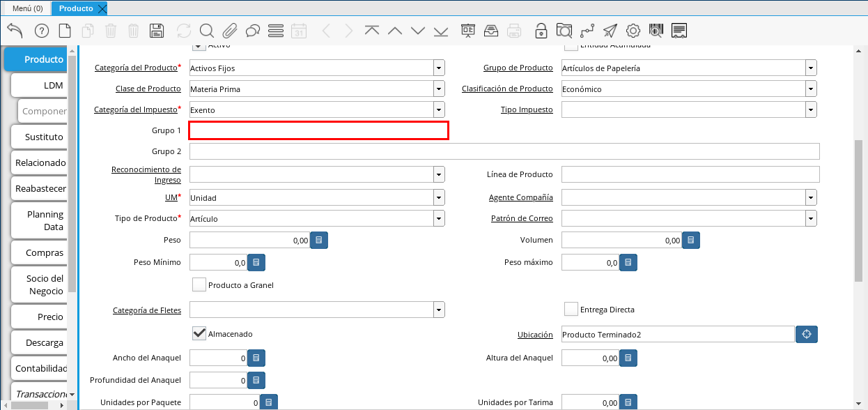868x410 pixels.
Task: Click the Grupo de Producto label link
Action: pyautogui.click(x=518, y=68)
